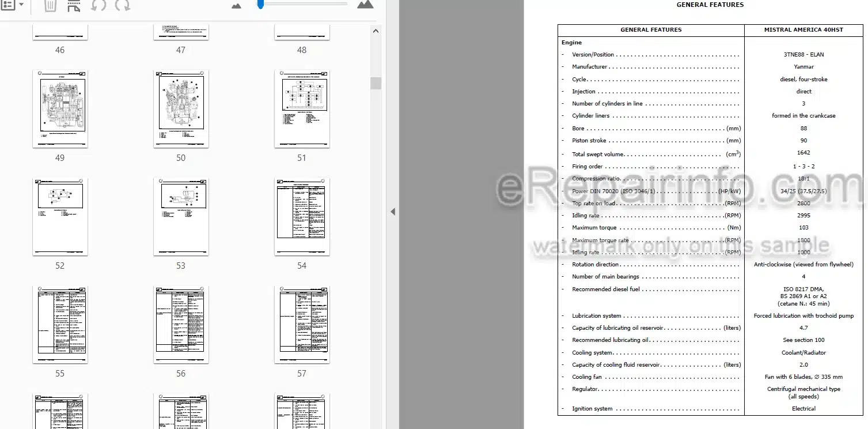Click page number label 46
The height and width of the screenshot is (429, 868).
tap(60, 50)
